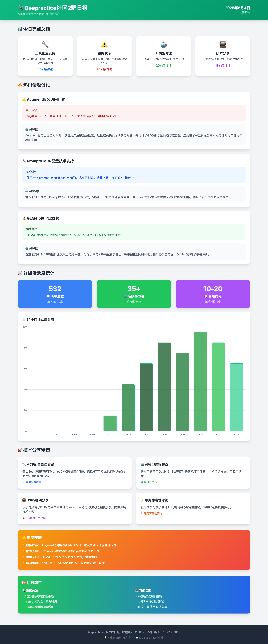Click the hammer-and-wrench icon in the page header

pos(21,8)
